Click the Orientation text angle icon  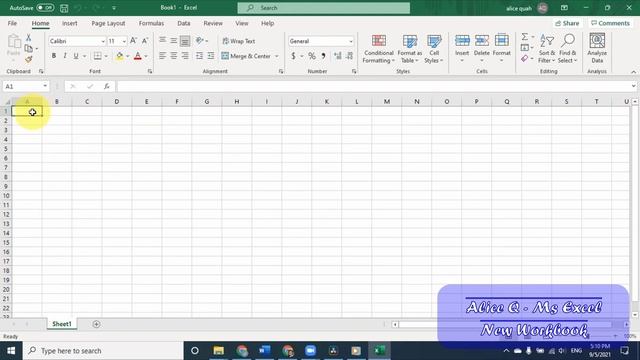pos(200,41)
